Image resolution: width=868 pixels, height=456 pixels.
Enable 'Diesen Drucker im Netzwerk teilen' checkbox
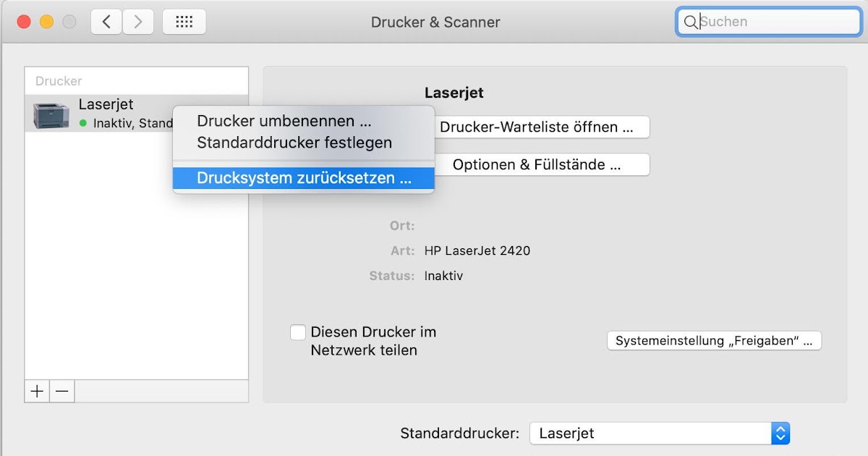tap(297, 332)
